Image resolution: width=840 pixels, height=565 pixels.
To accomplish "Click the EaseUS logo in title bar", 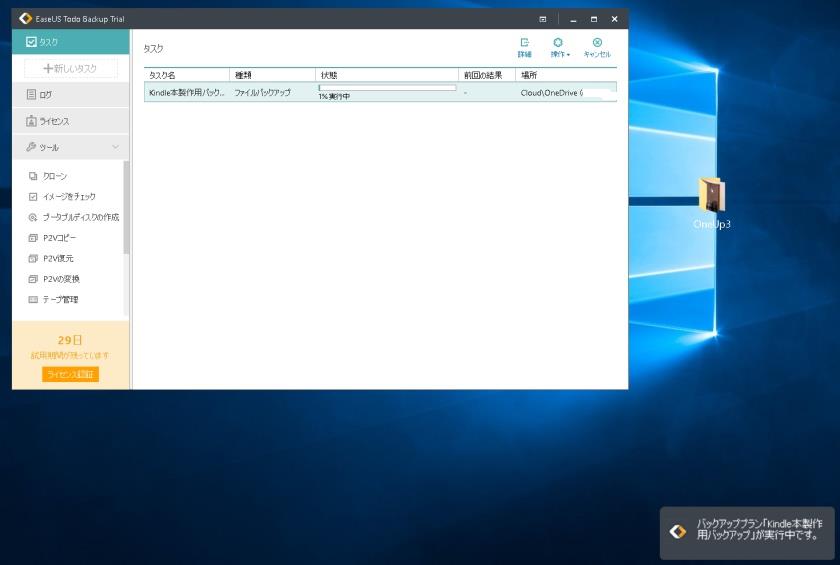I will pos(25,19).
